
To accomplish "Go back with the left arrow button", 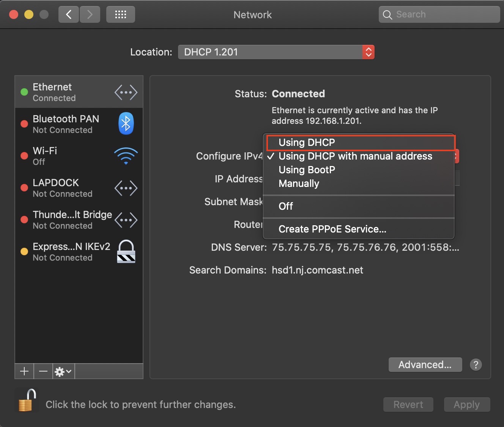I will tap(69, 15).
